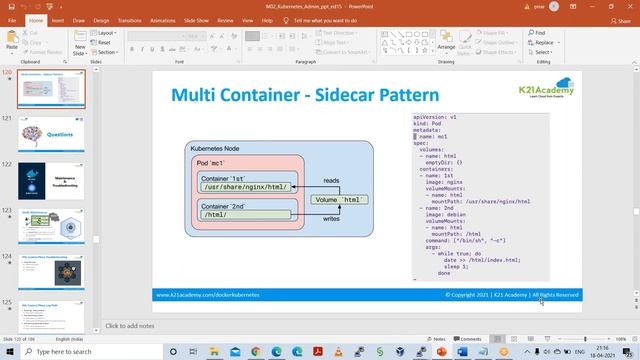Switch to the Slide Show tab
The width and height of the screenshot is (640, 360).
[196, 20]
